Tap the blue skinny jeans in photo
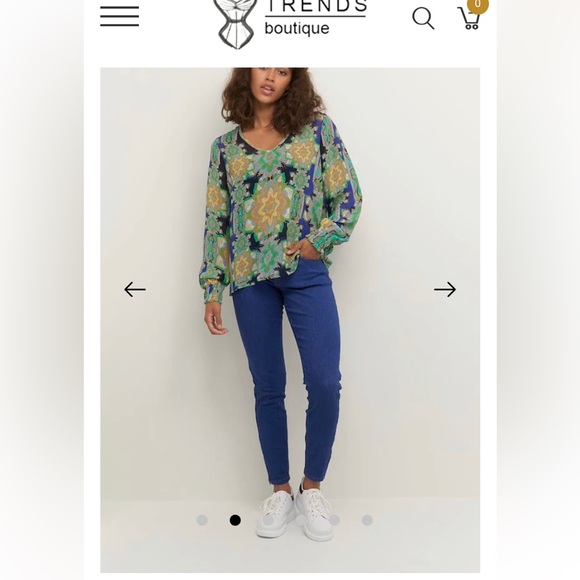The image size is (580, 580). click(x=287, y=370)
